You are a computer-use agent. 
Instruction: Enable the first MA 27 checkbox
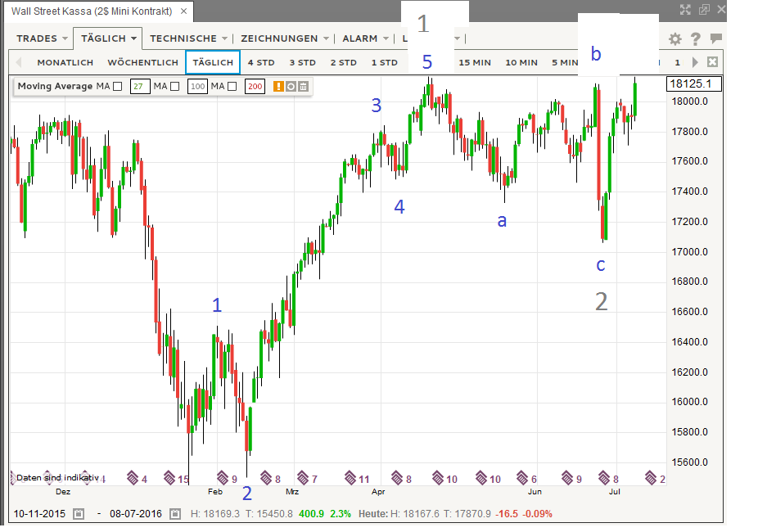coord(117,86)
